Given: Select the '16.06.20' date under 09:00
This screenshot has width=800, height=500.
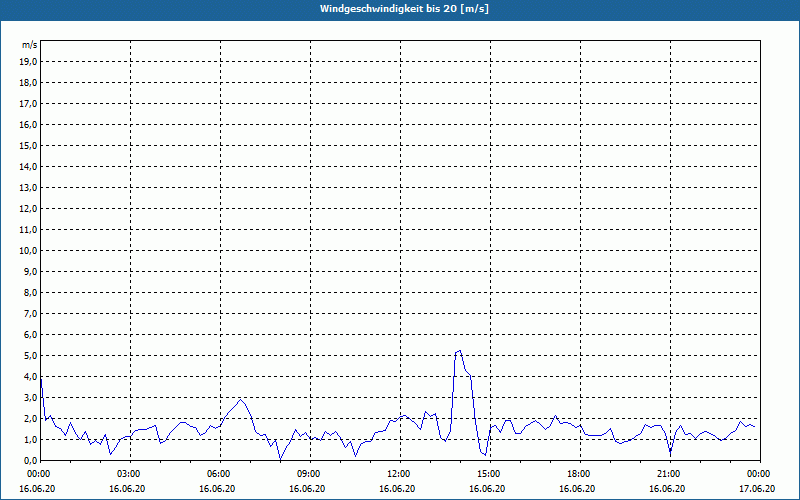Looking at the screenshot, I should point(307,489).
